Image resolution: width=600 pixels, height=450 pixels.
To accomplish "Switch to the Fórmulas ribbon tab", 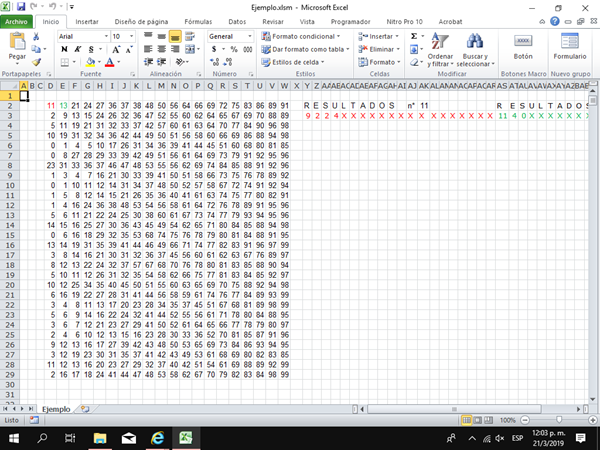I will tap(197, 20).
